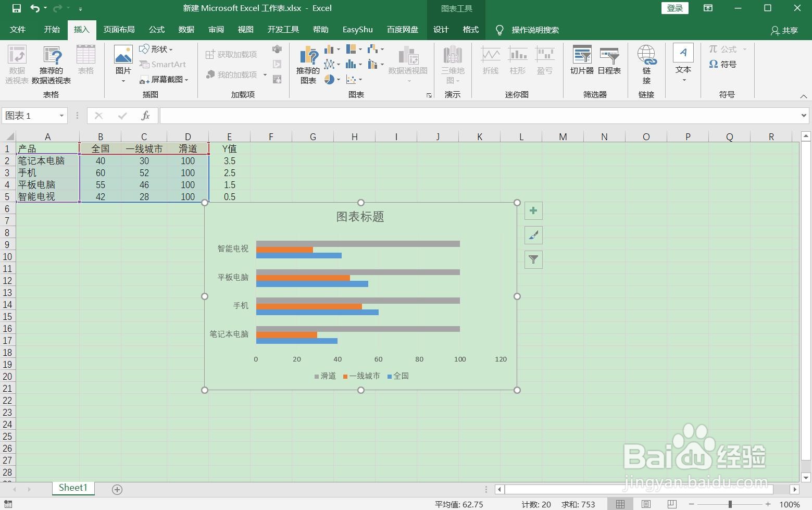Open the EasyShu ribbon tab
Viewport: 812px width, 510px height.
coord(357,30)
